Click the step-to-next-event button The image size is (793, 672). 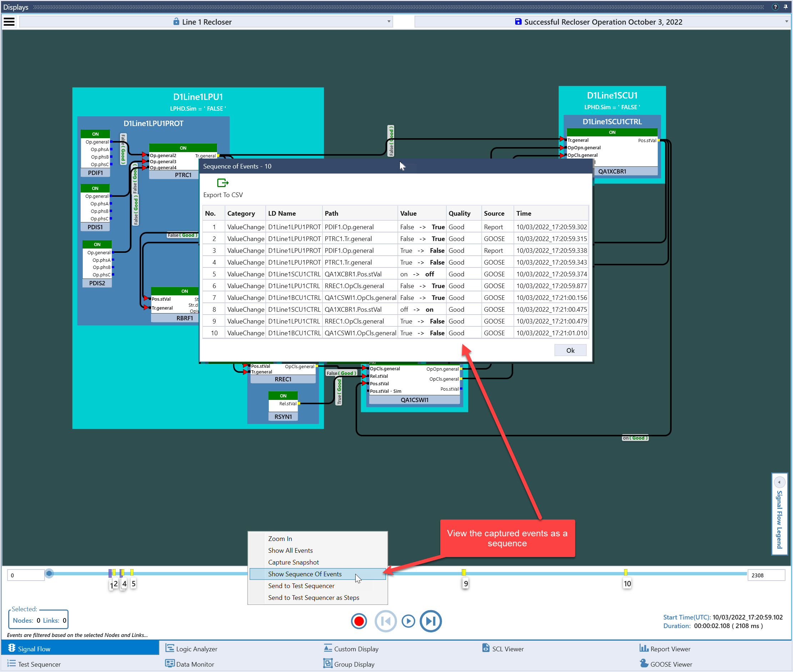coord(430,621)
